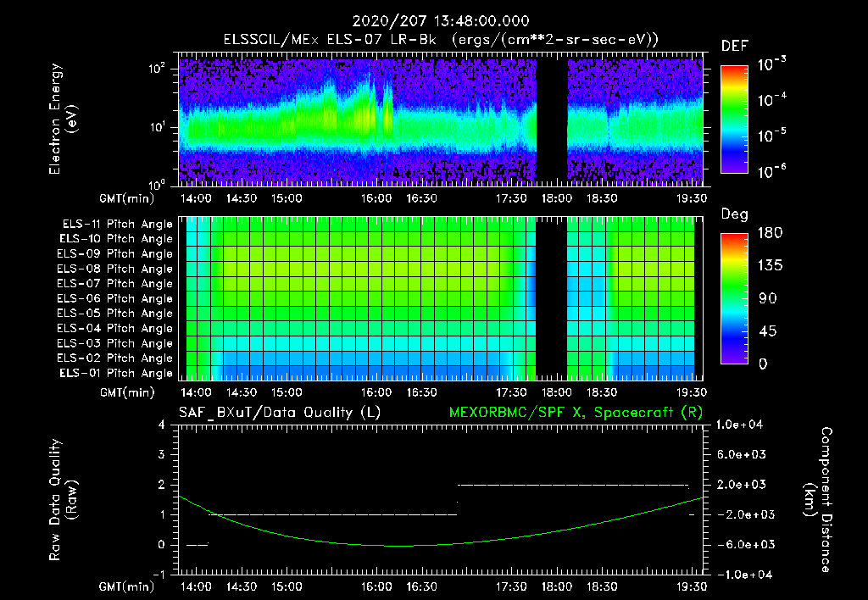Click the tick label 4 on data quality axis
This screenshot has height=600, width=868.
click(x=162, y=425)
